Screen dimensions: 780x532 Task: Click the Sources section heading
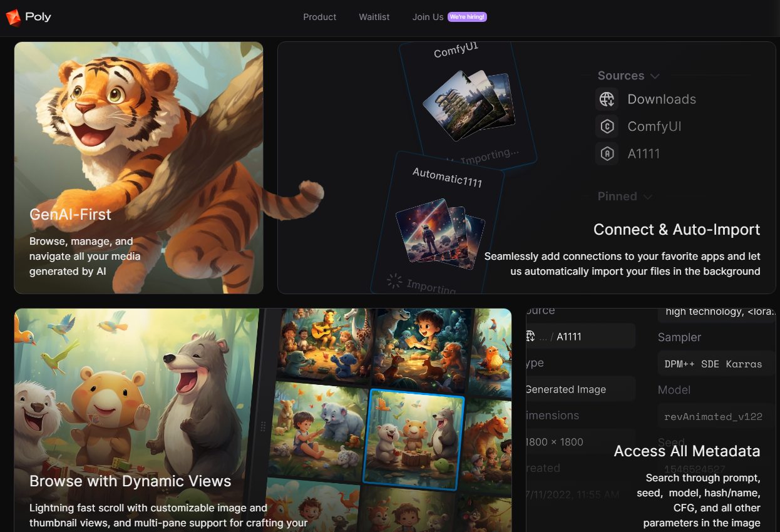click(621, 76)
